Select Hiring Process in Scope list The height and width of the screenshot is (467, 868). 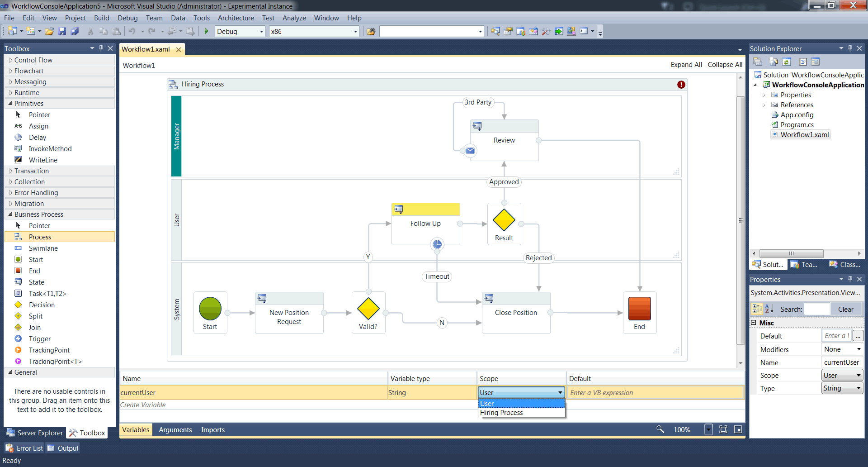coord(522,413)
